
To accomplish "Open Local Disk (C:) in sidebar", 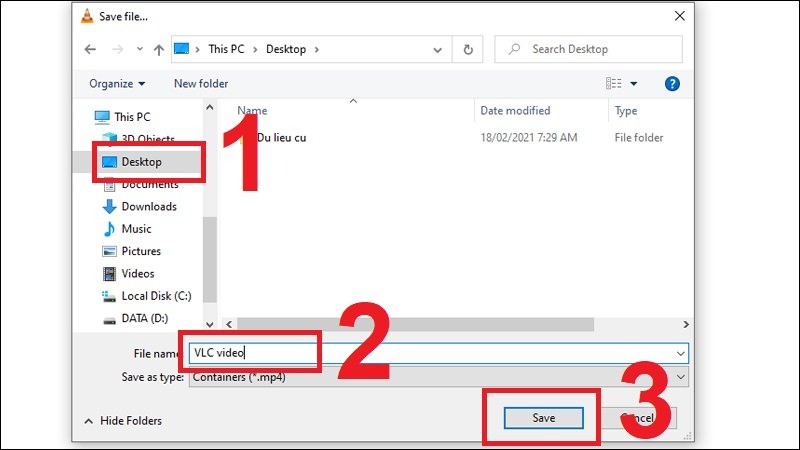I will pos(155,296).
